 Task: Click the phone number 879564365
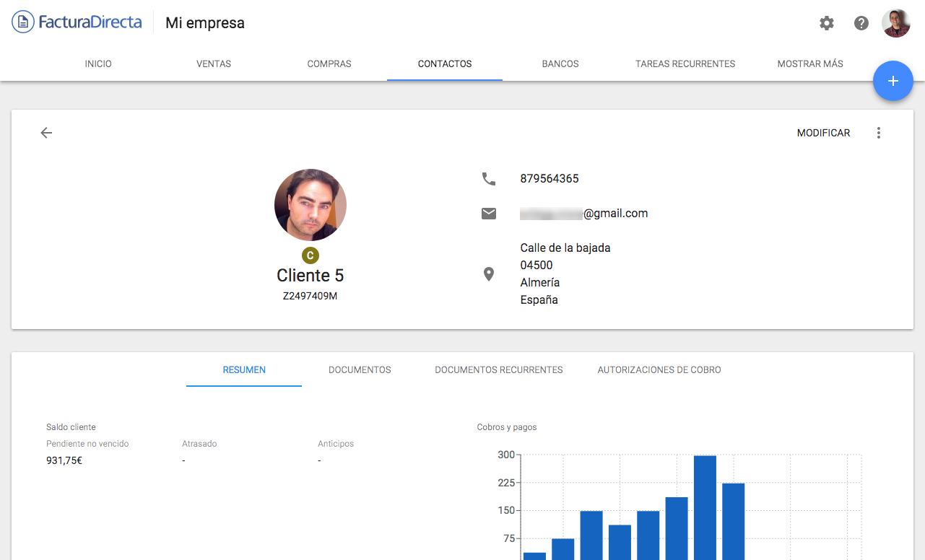[550, 178]
